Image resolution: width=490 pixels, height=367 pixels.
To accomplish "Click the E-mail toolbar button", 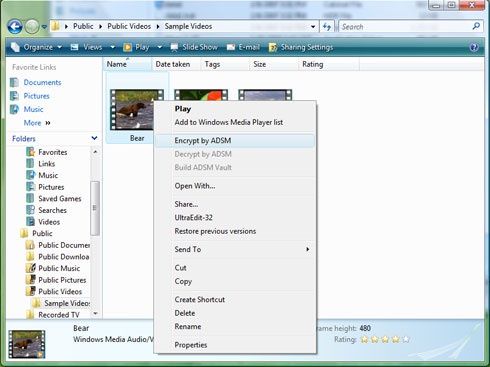I will [243, 47].
